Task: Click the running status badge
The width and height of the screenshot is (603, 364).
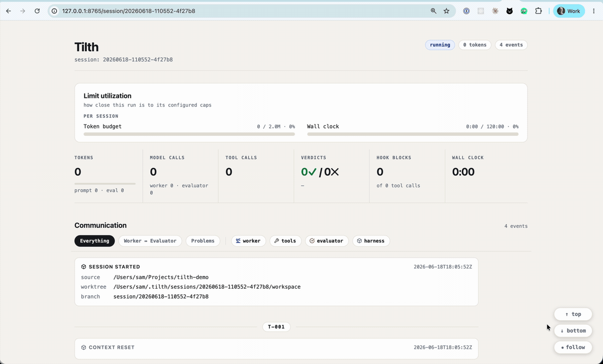Action: pos(440,45)
